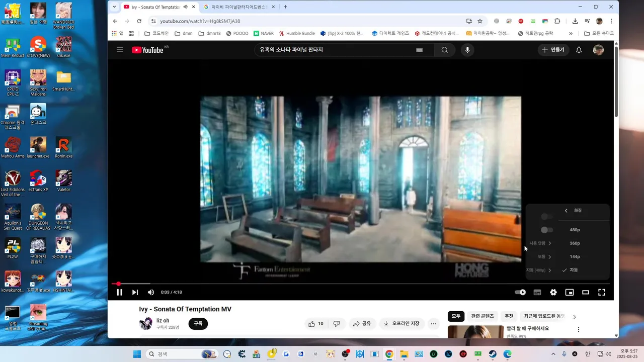Open Chrome extensions puzzle icon
The image size is (644, 362).
click(557, 21)
